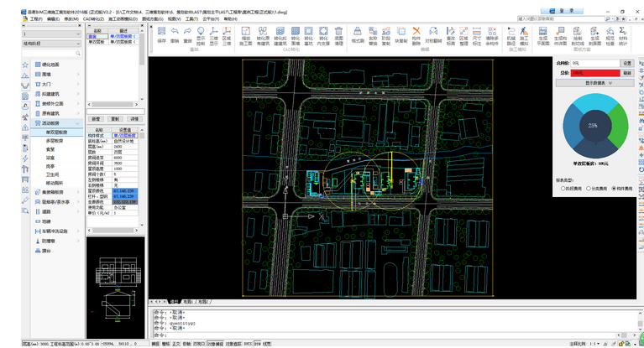
Task: Expand the 道路 category
Action: [77, 212]
